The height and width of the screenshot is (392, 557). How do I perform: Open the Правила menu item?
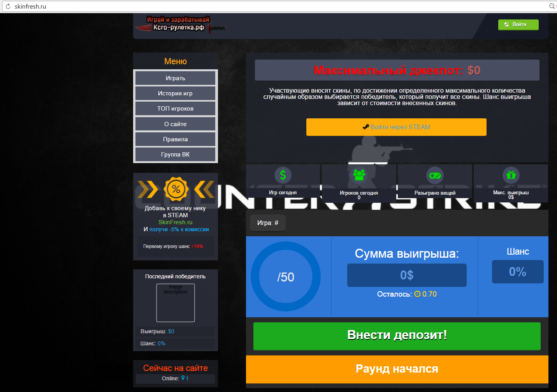click(x=175, y=139)
